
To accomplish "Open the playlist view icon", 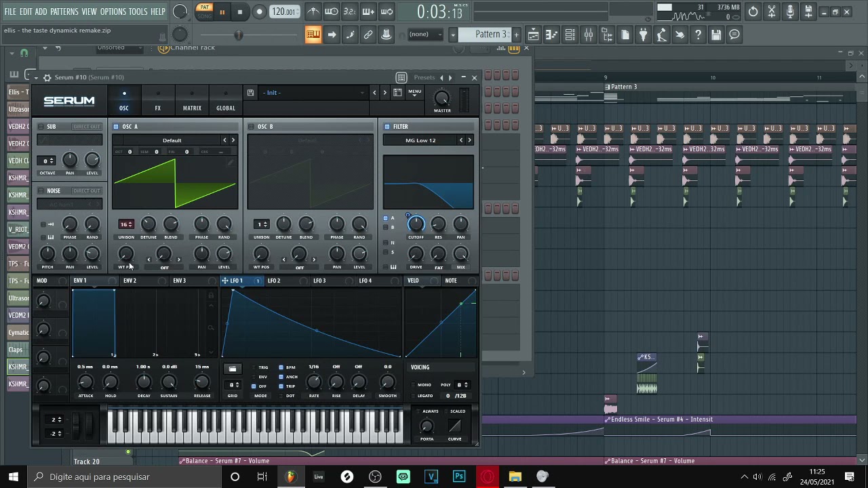I will (534, 35).
